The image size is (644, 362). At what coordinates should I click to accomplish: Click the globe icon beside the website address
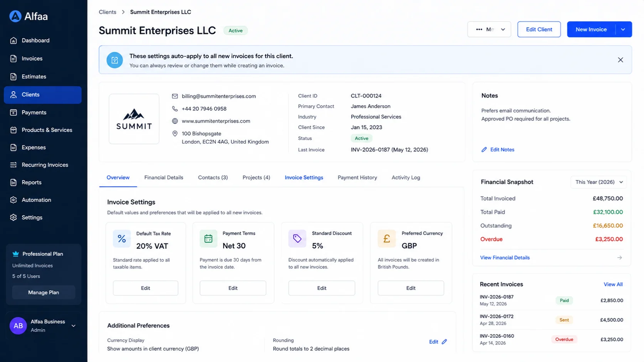click(x=175, y=121)
